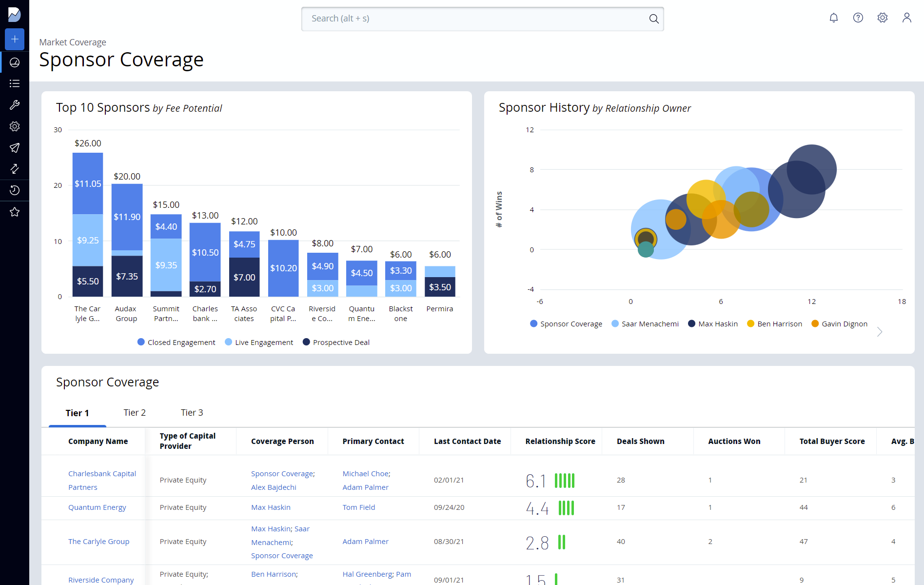
Task: Click the Carlyle Group $11.05 bar segment
Action: 88,183
